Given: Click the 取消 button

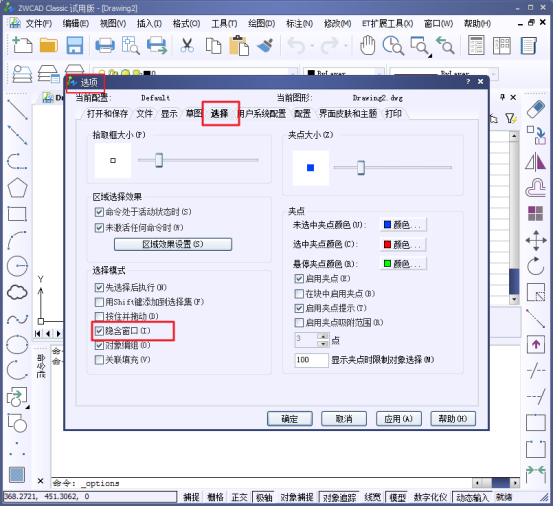Looking at the screenshot, I should pyautogui.click(x=344, y=419).
